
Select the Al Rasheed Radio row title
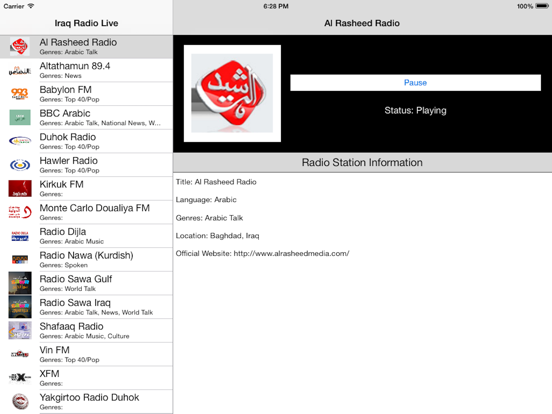(78, 42)
